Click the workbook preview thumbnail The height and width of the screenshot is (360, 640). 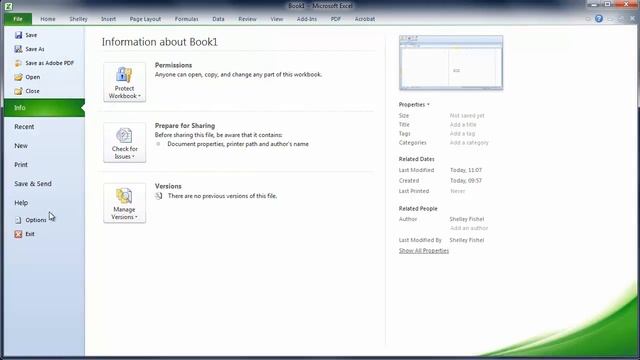pyautogui.click(x=451, y=62)
